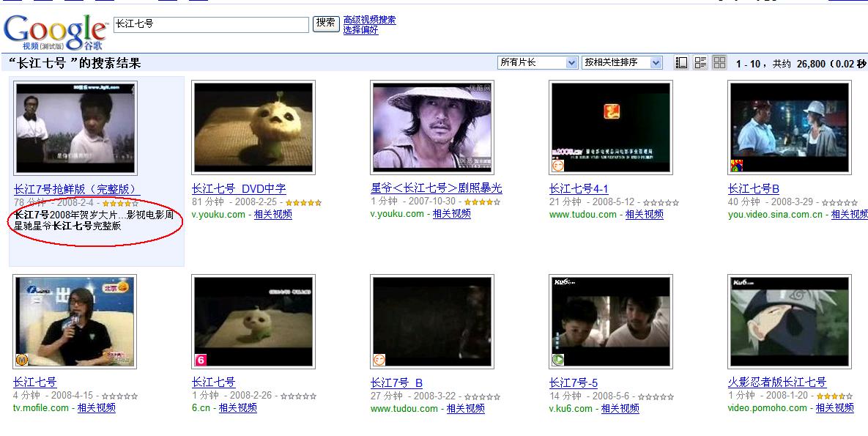The width and height of the screenshot is (868, 436).
Task: Open video titled 火影忍者版长江七号
Action: click(777, 382)
